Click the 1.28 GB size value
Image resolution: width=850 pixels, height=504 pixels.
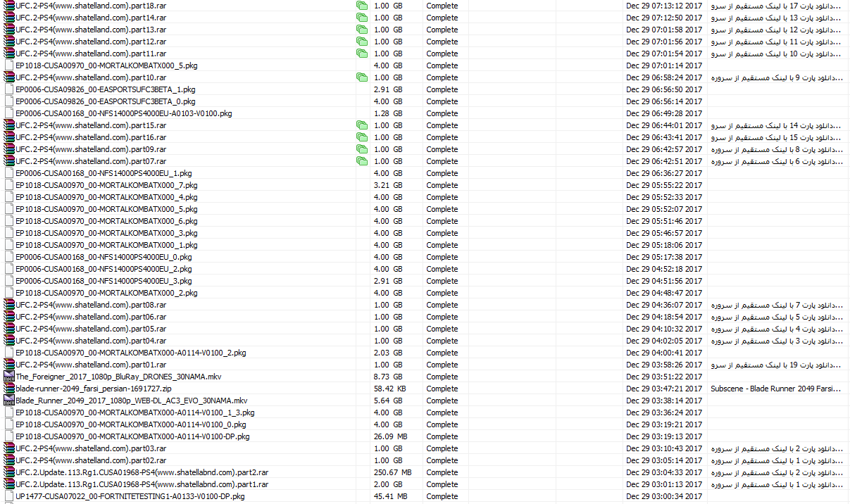pos(388,113)
